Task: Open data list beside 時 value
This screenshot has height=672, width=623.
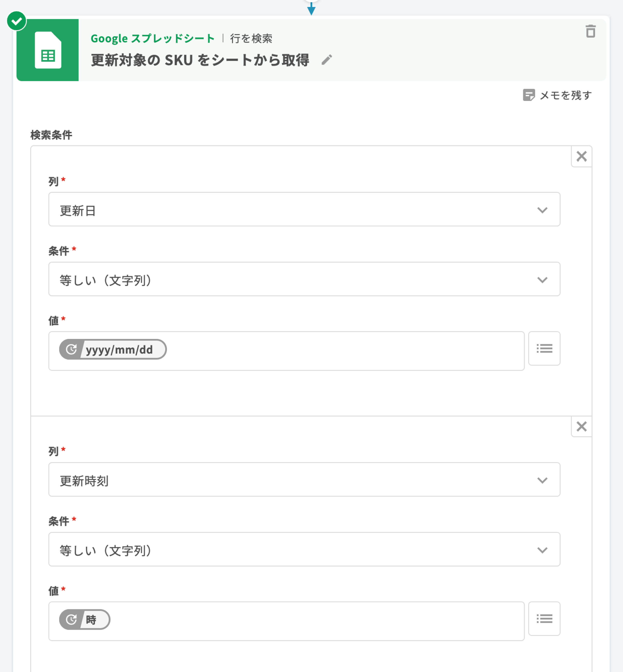Action: 544,618
